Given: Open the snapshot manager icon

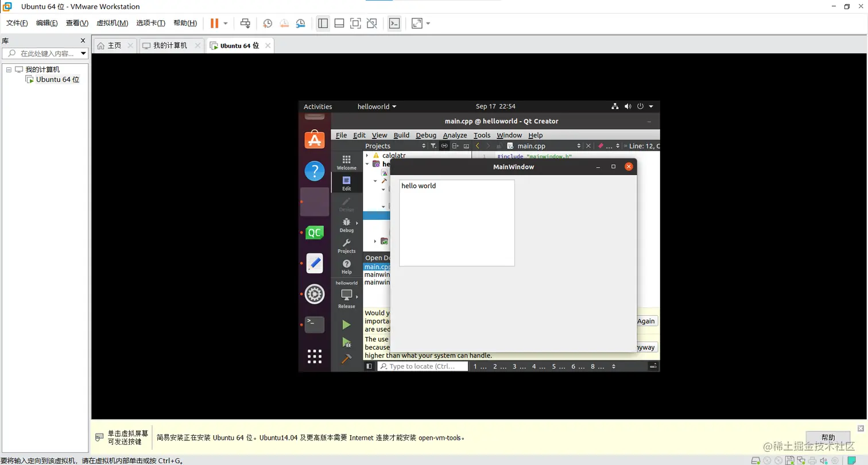Looking at the screenshot, I should 301,24.
